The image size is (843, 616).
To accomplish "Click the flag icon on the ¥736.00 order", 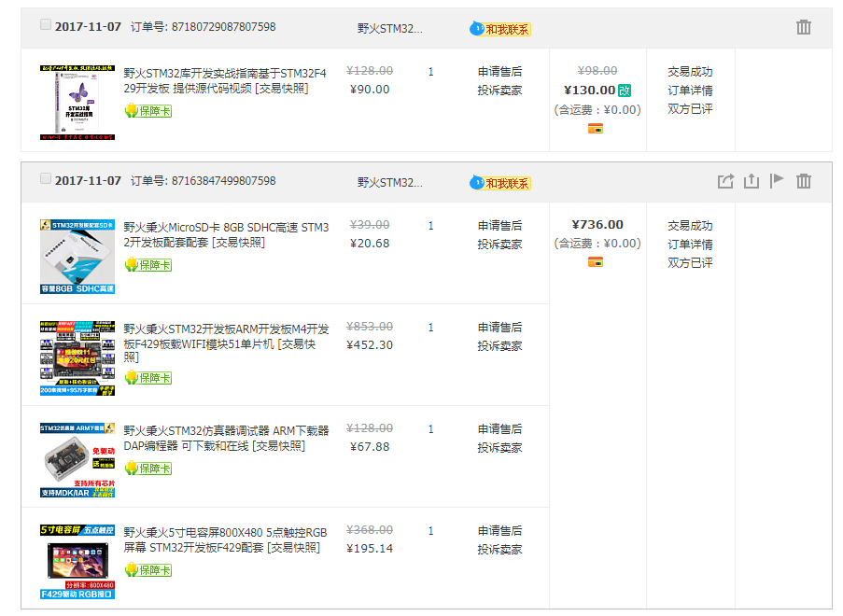I will pos(776,181).
